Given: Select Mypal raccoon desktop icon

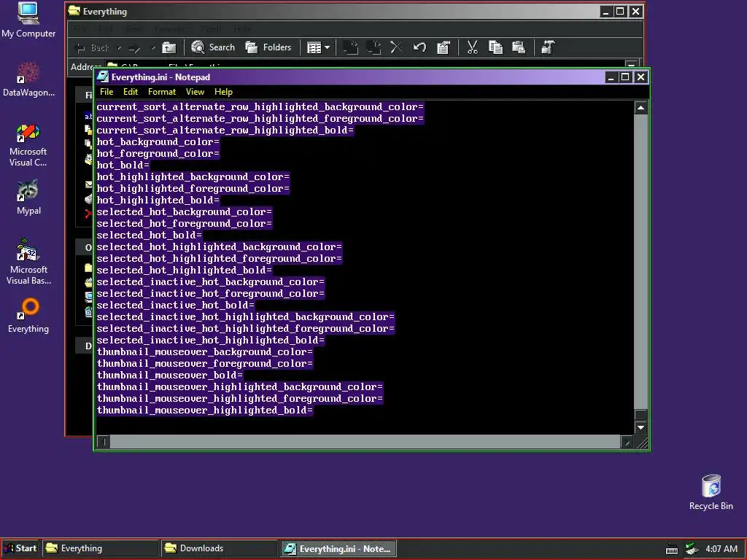Looking at the screenshot, I should point(28,197).
